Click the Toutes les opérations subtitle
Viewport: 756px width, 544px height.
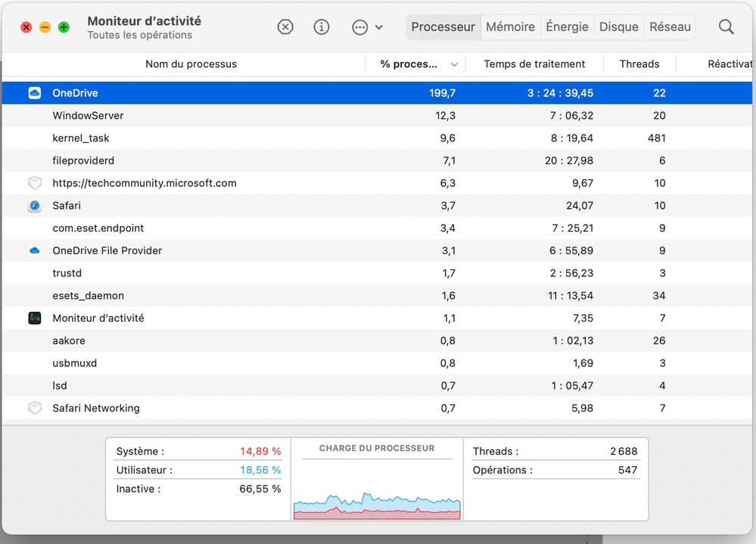140,35
